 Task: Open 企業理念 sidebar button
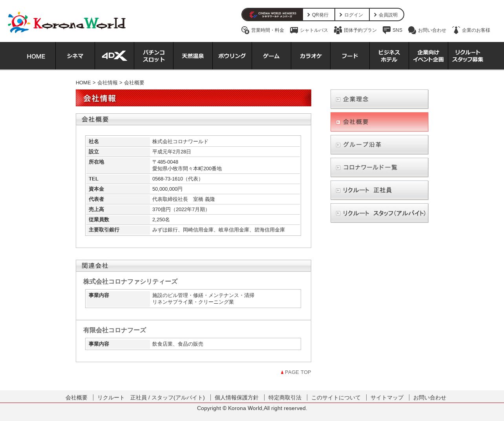pyautogui.click(x=380, y=99)
